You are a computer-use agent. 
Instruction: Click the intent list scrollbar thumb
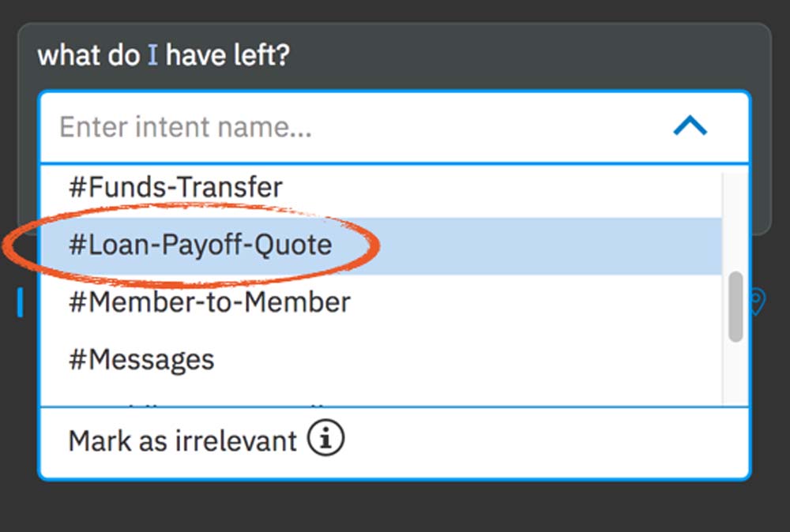pyautogui.click(x=735, y=306)
